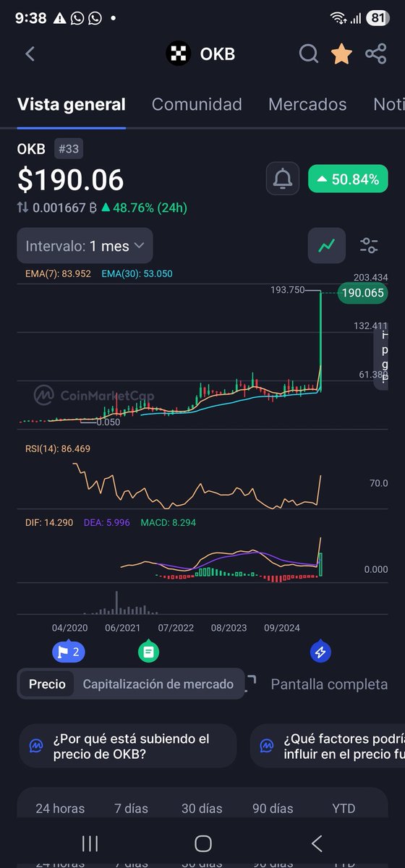Image resolution: width=405 pixels, height=868 pixels.
Task: Toggle OKB favorite star
Action: click(342, 54)
